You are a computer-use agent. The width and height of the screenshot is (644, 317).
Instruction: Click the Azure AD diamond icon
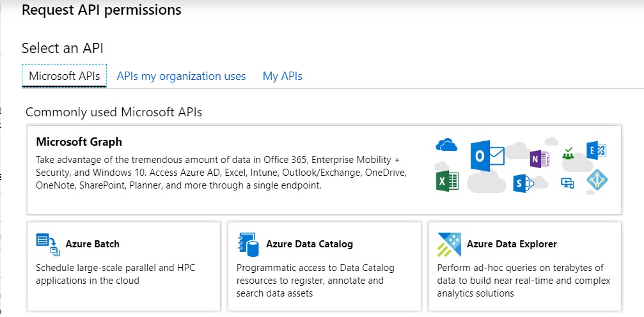597,180
